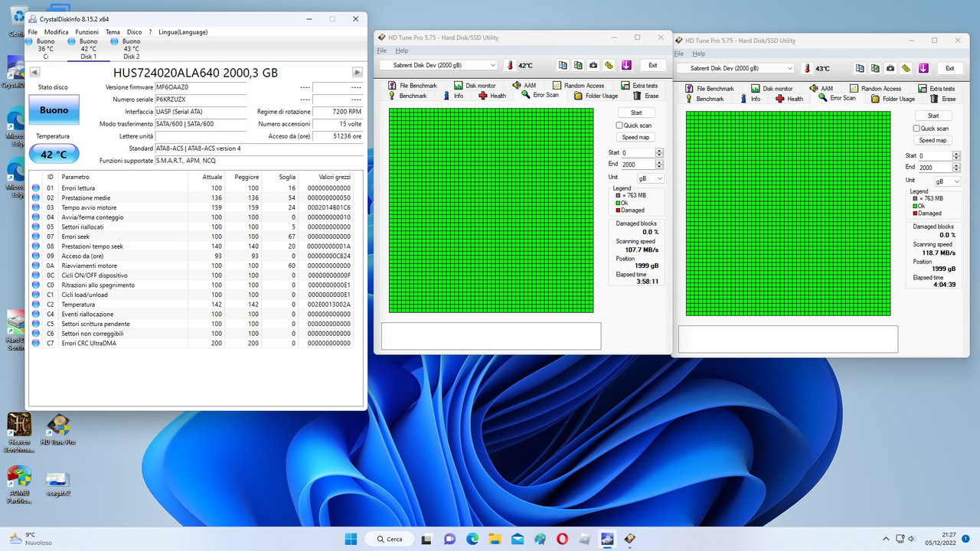Open Heaven Benchmark desktop shortcut
Viewport: 980px width, 551px height.
[18, 433]
